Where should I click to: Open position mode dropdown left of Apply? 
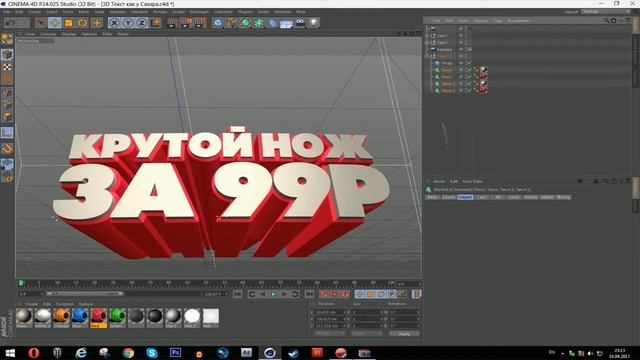point(330,333)
